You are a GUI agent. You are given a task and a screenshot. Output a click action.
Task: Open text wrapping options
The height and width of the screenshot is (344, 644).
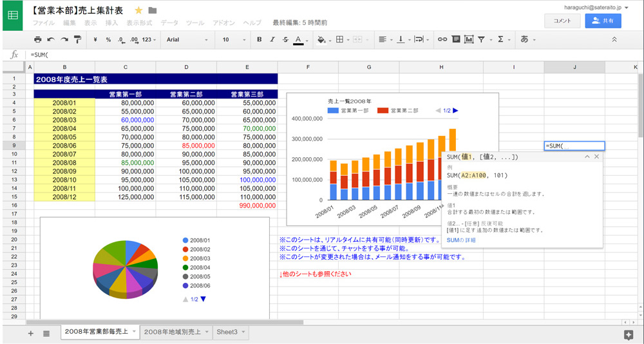click(x=421, y=40)
